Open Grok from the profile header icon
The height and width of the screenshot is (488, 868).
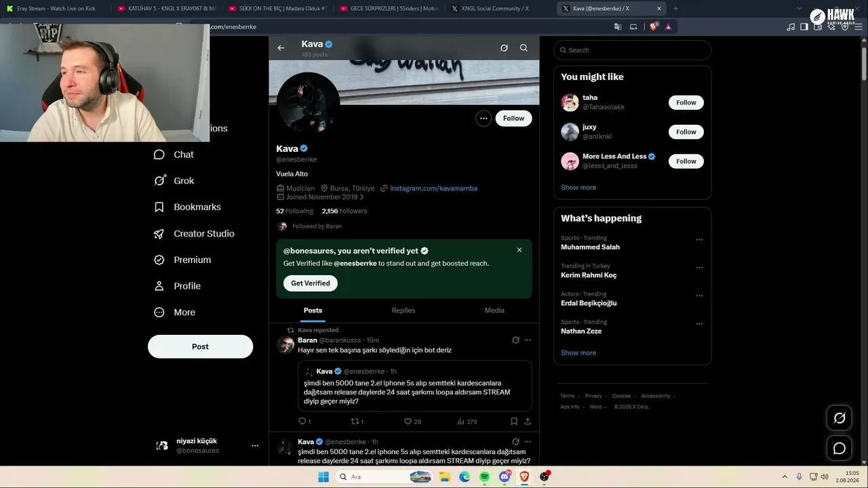(504, 48)
